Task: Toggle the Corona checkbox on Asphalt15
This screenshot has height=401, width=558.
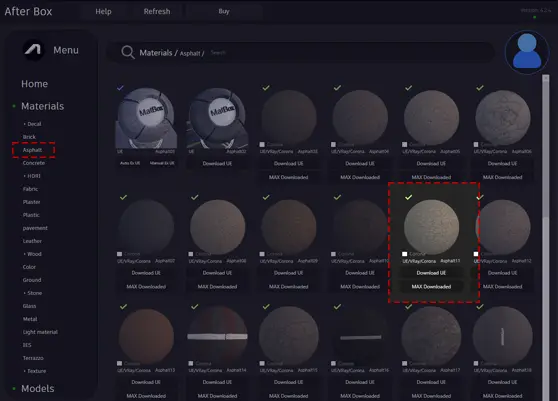Action: (262, 363)
